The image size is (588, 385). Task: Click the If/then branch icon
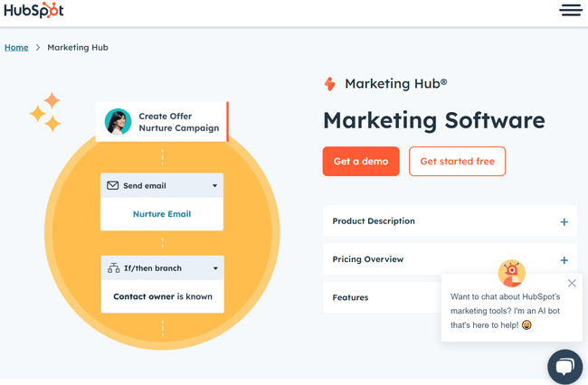click(x=114, y=268)
